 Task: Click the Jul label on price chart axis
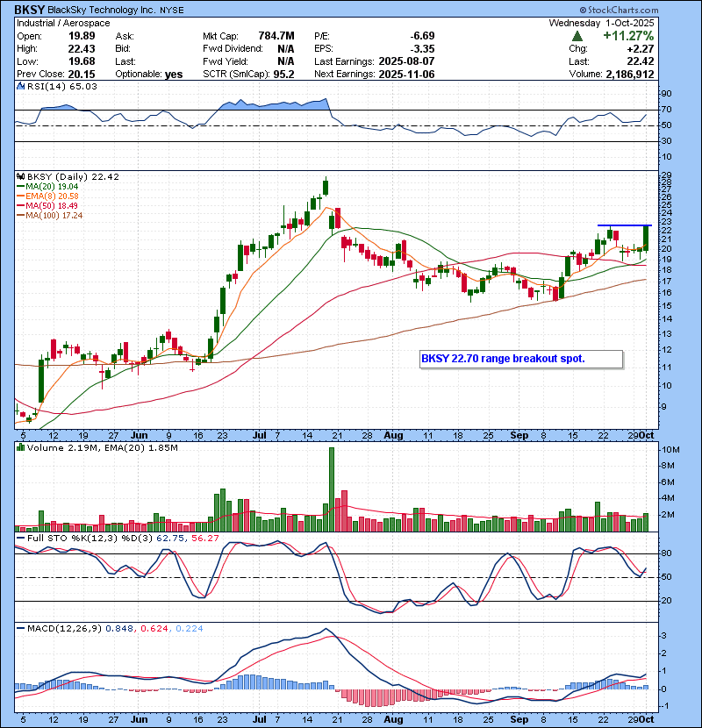(259, 436)
